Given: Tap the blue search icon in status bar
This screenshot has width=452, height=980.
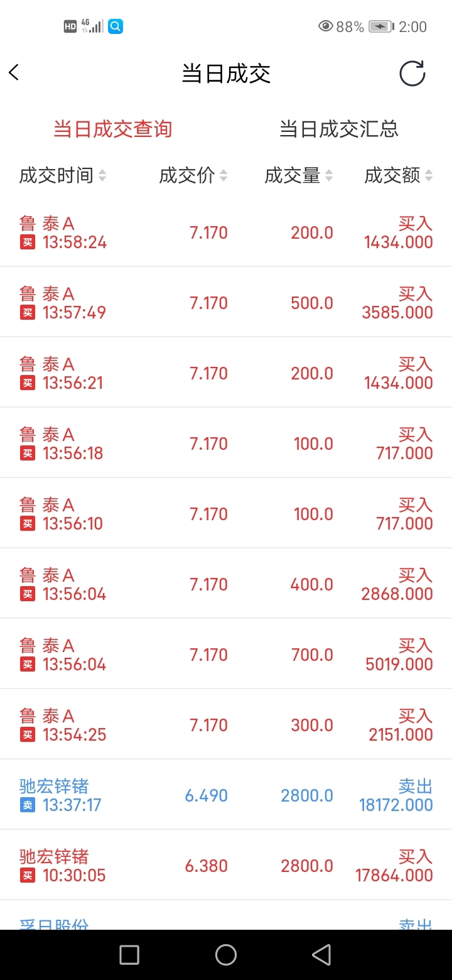Looking at the screenshot, I should [116, 26].
